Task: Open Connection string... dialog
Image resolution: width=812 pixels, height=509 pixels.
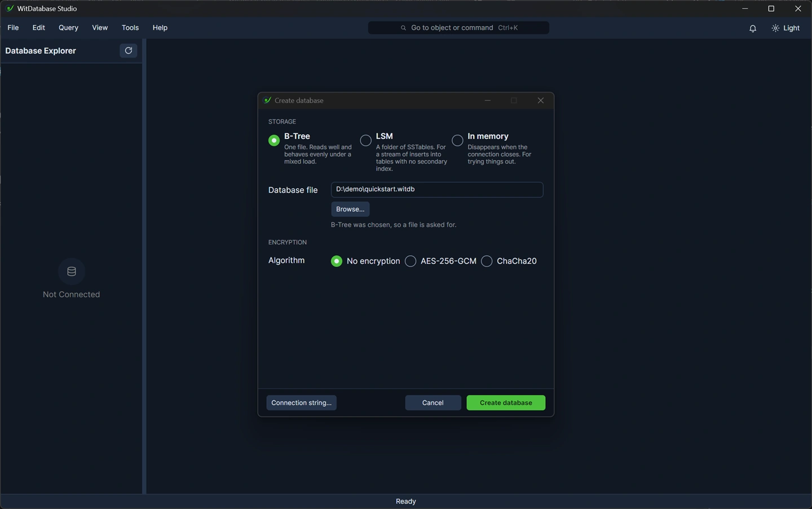Action: pyautogui.click(x=302, y=403)
